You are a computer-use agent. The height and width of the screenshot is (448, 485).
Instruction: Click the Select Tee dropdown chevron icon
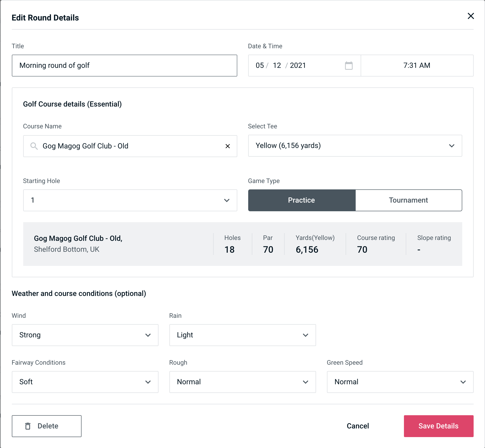(x=452, y=146)
